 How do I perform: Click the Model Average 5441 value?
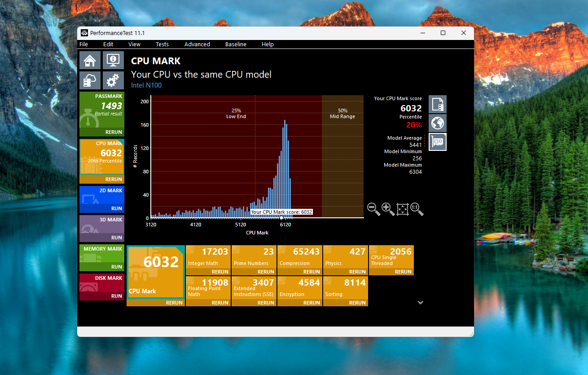pos(416,145)
